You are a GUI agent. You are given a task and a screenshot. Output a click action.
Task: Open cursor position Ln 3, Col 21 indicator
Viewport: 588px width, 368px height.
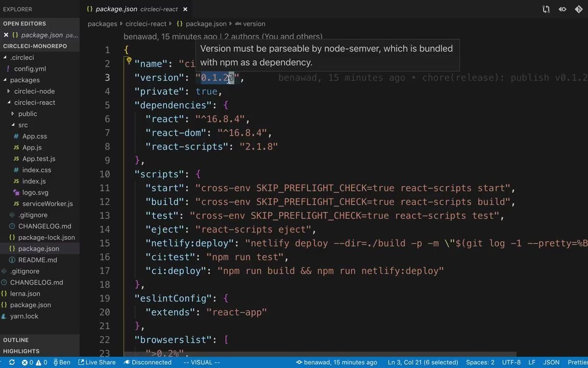coord(423,362)
